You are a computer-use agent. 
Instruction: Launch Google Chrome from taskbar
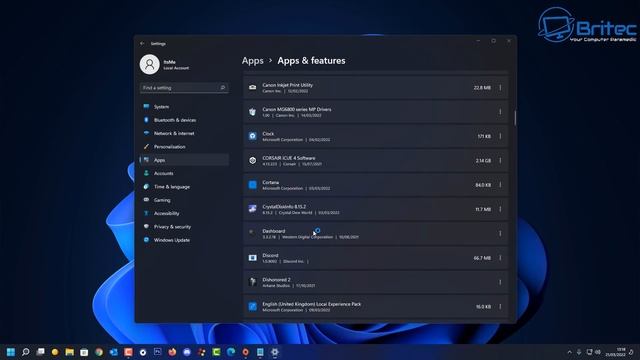(x=99, y=352)
